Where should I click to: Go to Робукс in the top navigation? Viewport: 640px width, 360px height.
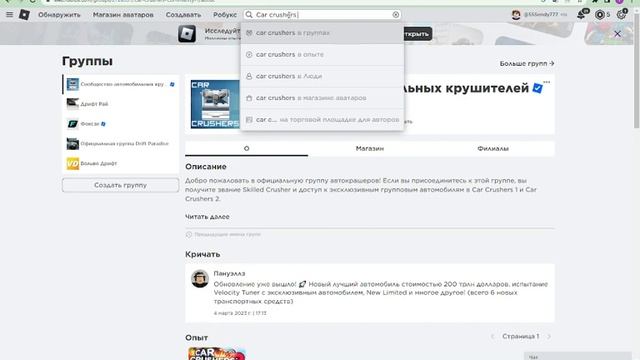pyautogui.click(x=224, y=15)
